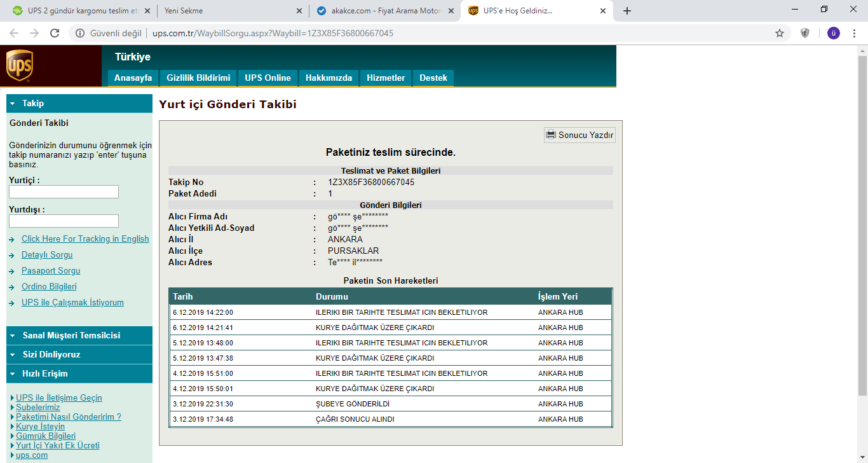Open 'UPS ile İletişime Geçin' link

pos(58,397)
